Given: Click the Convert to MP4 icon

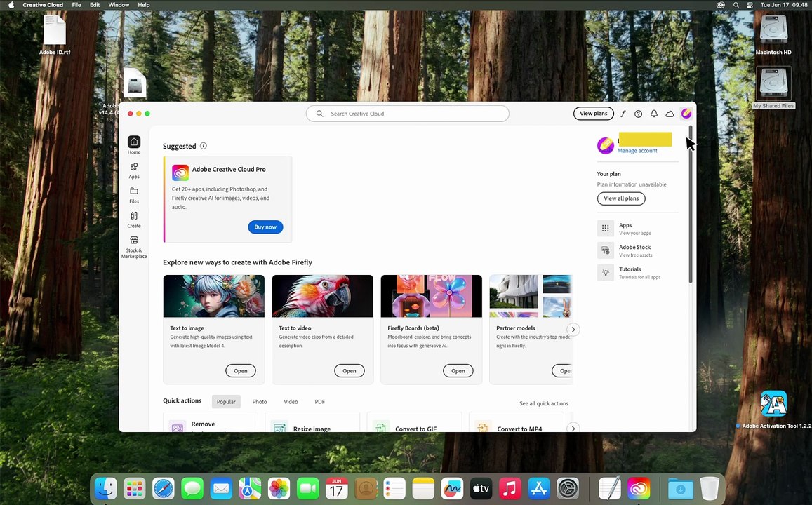Looking at the screenshot, I should (483, 427).
